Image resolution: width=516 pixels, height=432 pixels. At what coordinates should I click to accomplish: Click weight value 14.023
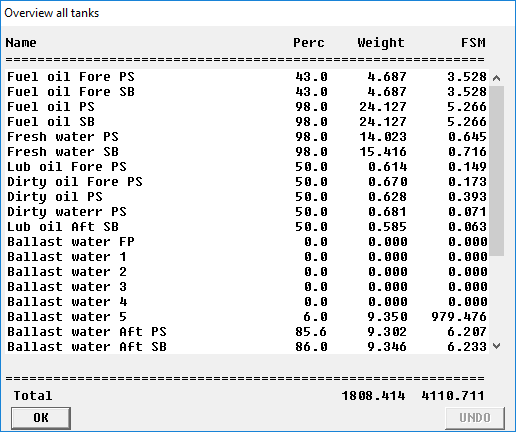point(383,137)
